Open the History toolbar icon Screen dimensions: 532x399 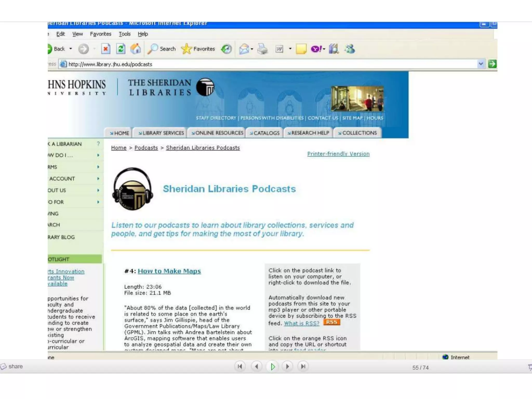tap(226, 49)
